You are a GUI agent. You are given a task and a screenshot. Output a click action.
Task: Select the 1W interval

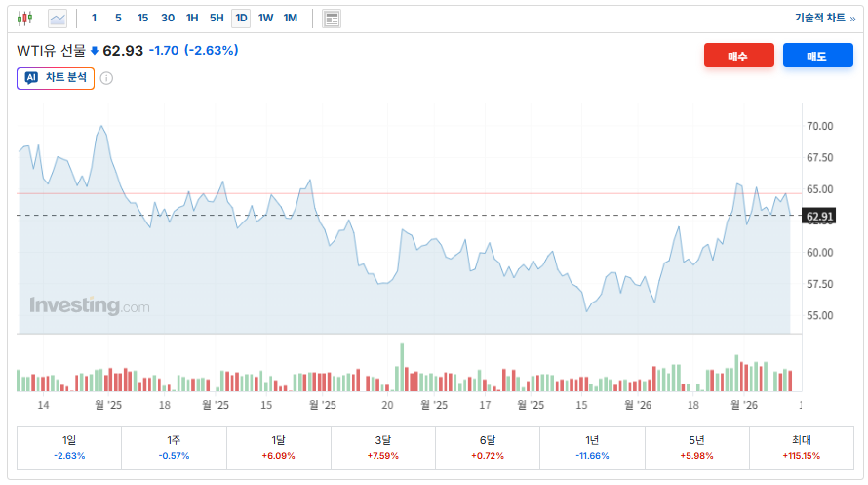tap(265, 19)
